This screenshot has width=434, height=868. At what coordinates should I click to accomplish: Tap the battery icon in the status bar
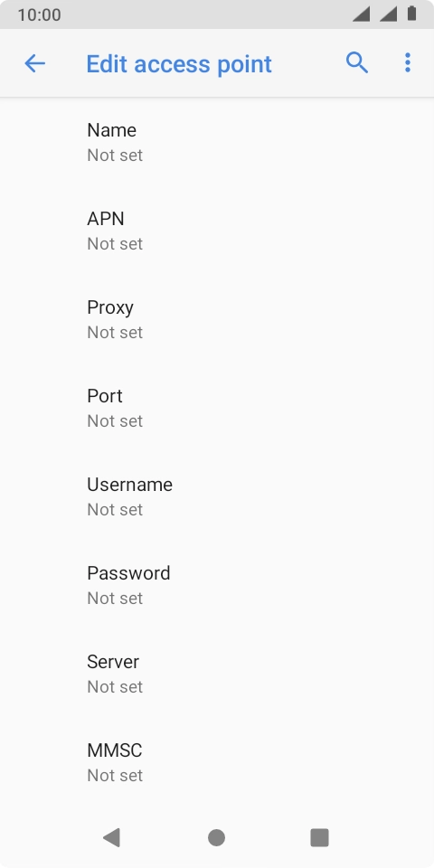tap(412, 14)
